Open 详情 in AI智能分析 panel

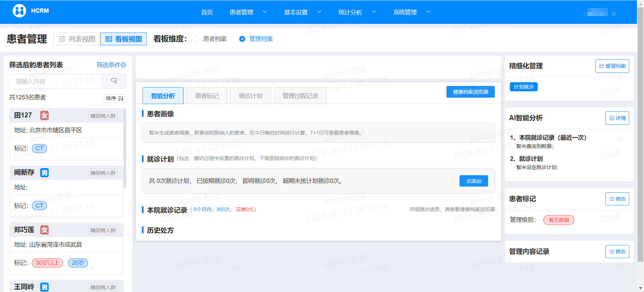(617, 118)
